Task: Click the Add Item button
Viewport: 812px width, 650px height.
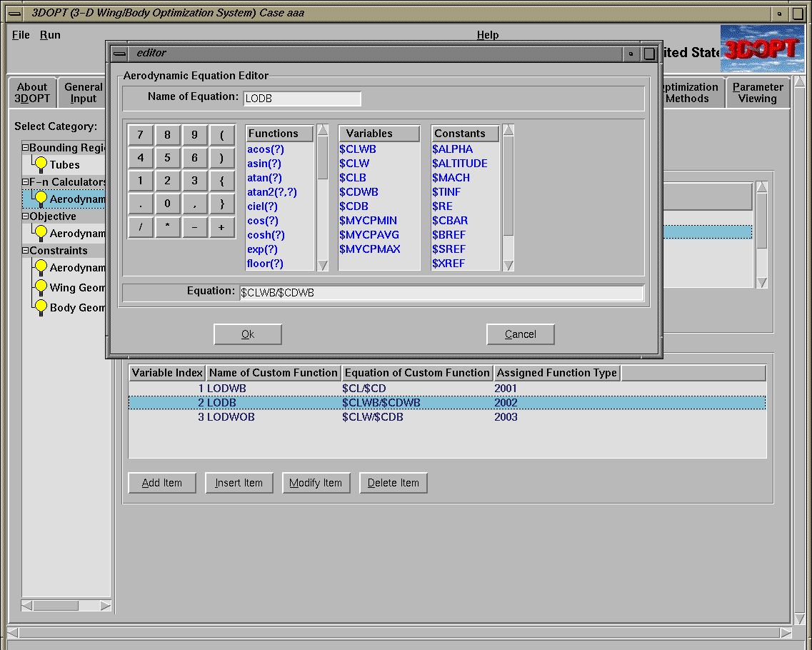Action: 162,483
